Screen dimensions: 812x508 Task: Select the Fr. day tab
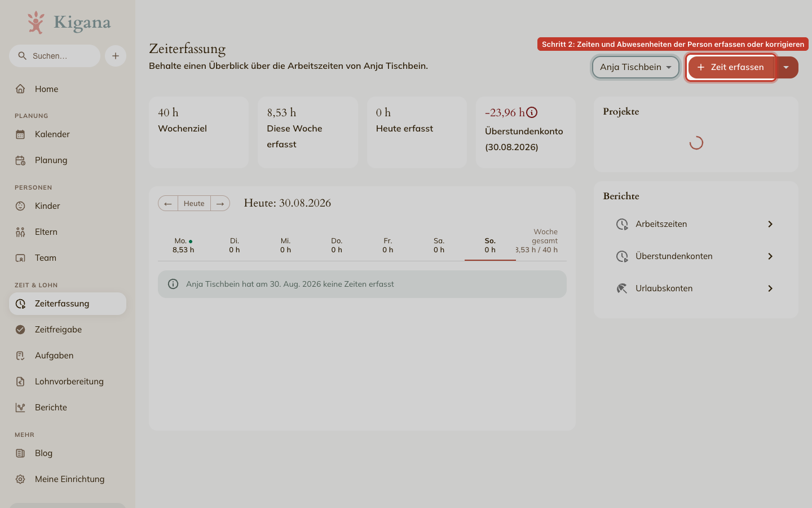click(x=388, y=245)
